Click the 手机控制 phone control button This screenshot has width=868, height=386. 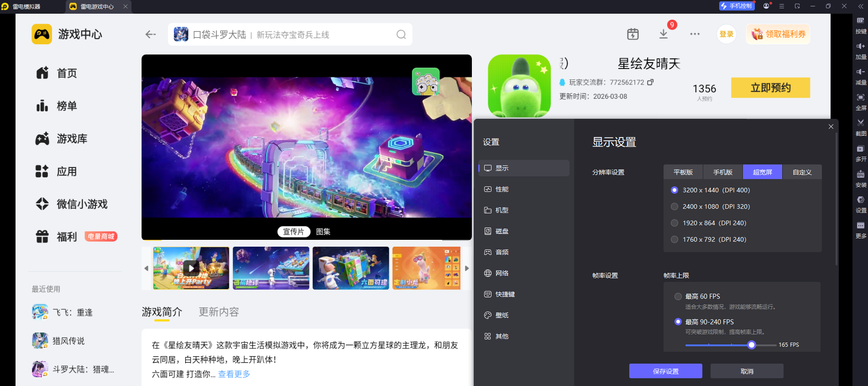[x=736, y=6]
